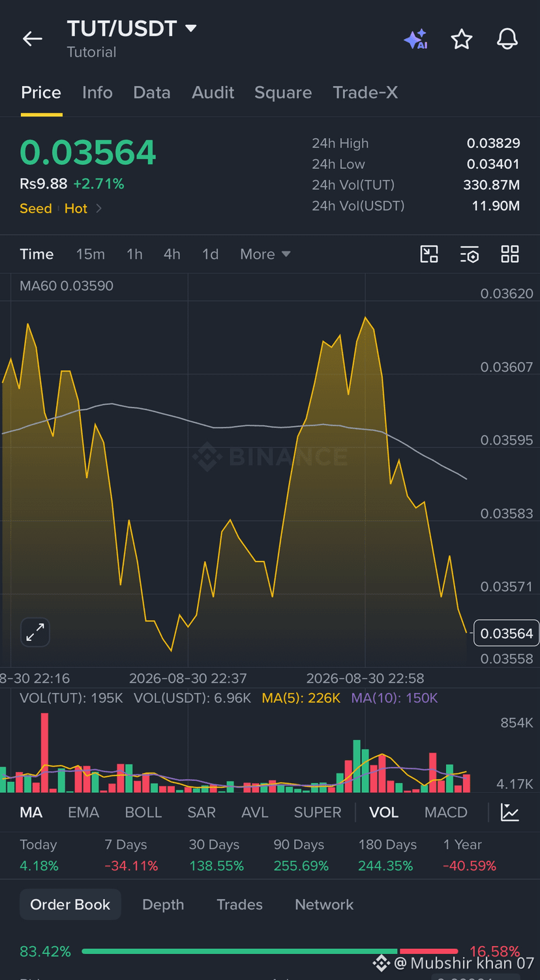Switch to the Depth view
Viewport: 540px width, 980px height.
(163, 904)
